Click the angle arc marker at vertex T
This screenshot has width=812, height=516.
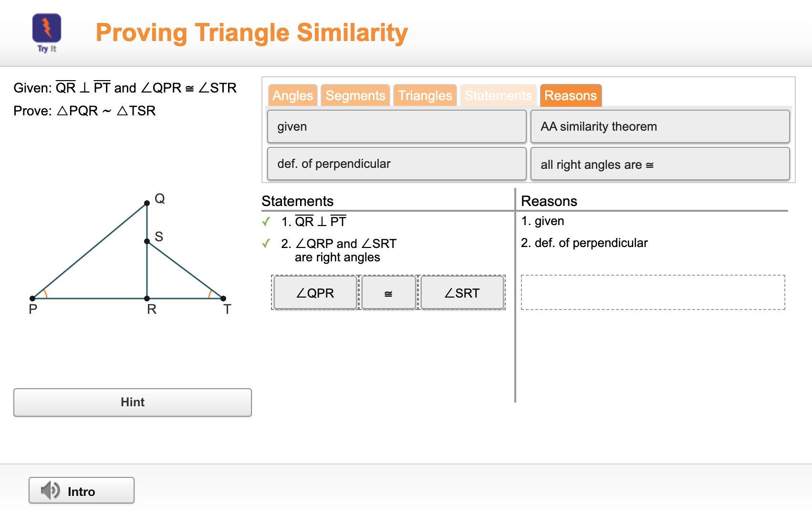pyautogui.click(x=210, y=294)
